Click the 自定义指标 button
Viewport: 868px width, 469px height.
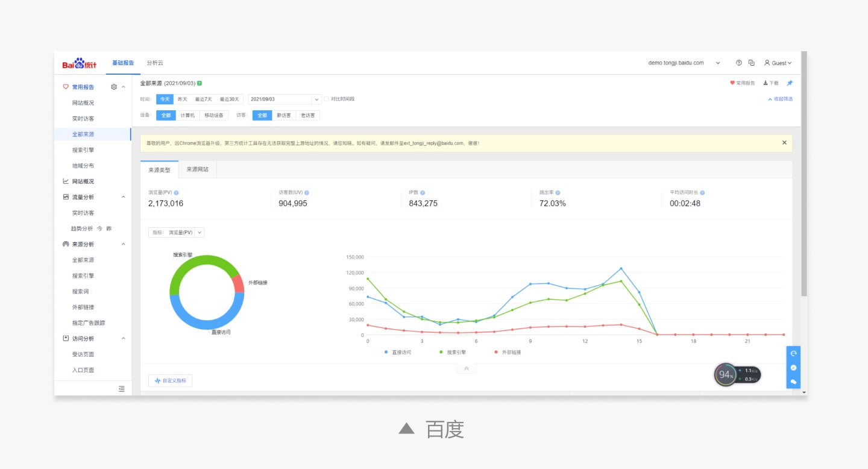tap(170, 381)
